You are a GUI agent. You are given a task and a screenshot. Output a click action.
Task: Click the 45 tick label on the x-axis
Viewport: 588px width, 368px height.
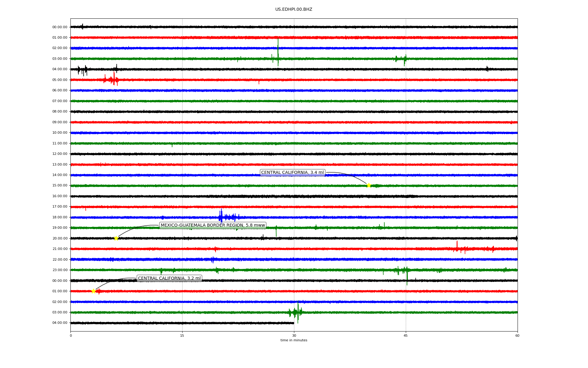[x=406, y=335]
